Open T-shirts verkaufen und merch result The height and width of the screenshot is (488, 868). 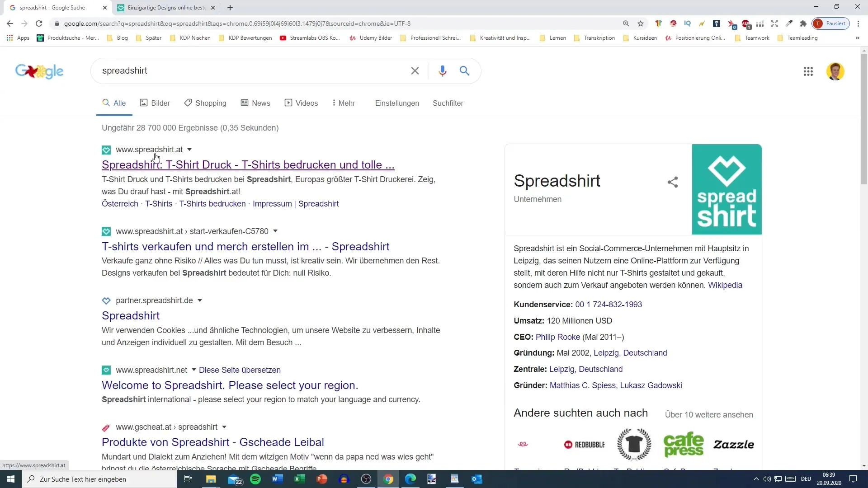245,247
